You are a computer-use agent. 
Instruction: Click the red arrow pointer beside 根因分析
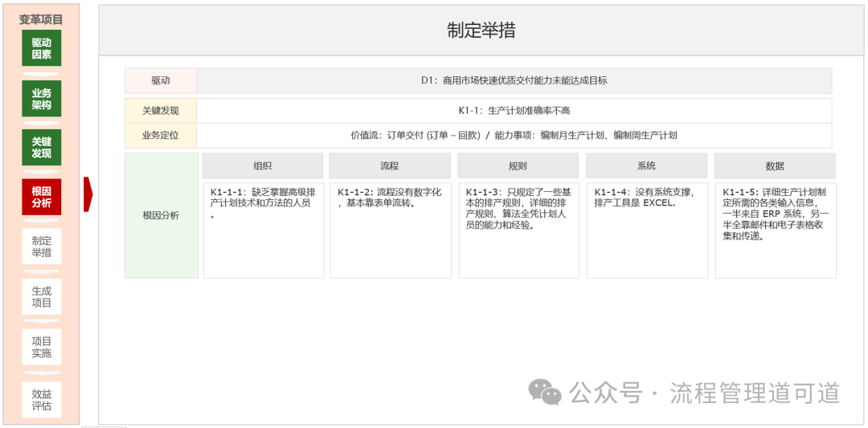(x=88, y=194)
